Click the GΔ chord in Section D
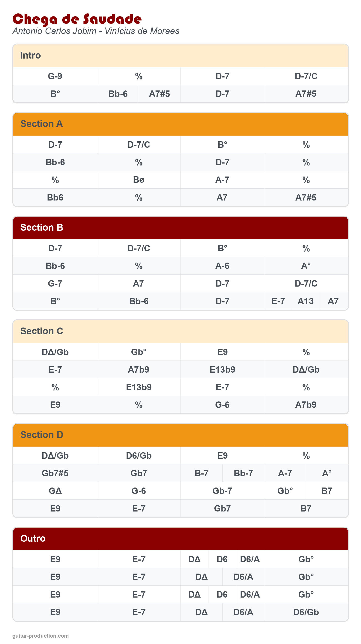This screenshot has height=644, width=361. tap(55, 491)
